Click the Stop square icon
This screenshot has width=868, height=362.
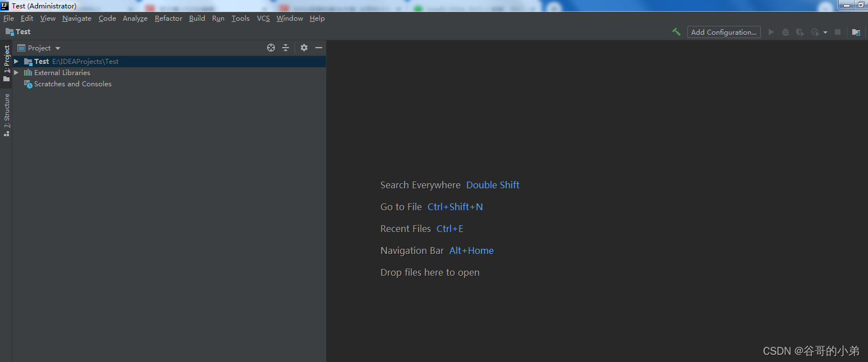point(838,32)
